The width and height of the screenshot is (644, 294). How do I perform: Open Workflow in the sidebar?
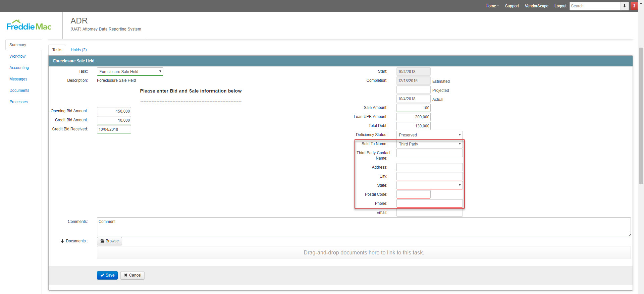17,56
